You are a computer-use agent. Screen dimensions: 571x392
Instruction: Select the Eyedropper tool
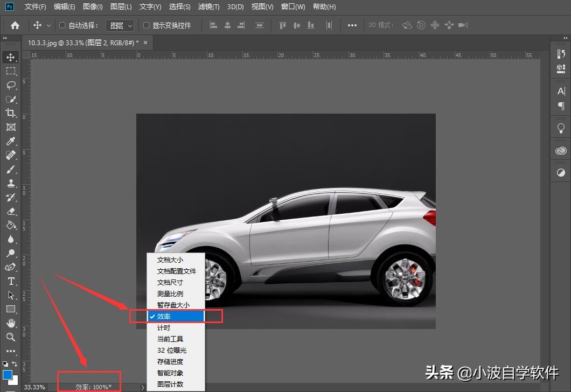[x=11, y=141]
